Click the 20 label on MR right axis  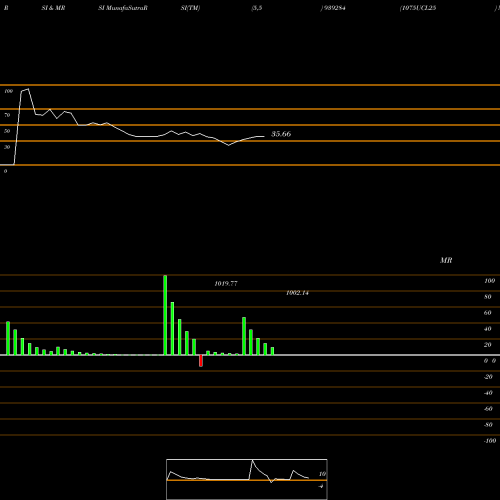488,345
